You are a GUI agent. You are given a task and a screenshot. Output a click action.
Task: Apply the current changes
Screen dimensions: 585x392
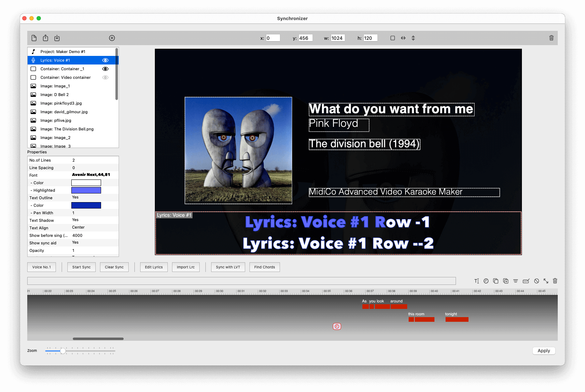[543, 351]
